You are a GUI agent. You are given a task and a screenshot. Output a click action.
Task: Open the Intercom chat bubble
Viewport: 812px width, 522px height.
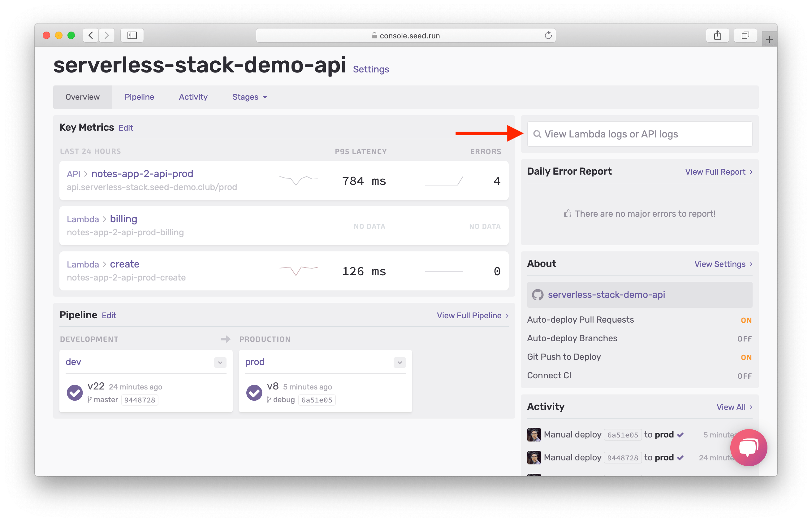(x=748, y=447)
